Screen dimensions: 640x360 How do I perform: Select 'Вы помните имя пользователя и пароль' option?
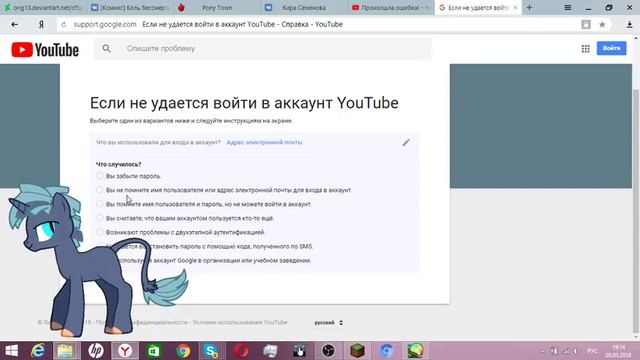coord(204,204)
